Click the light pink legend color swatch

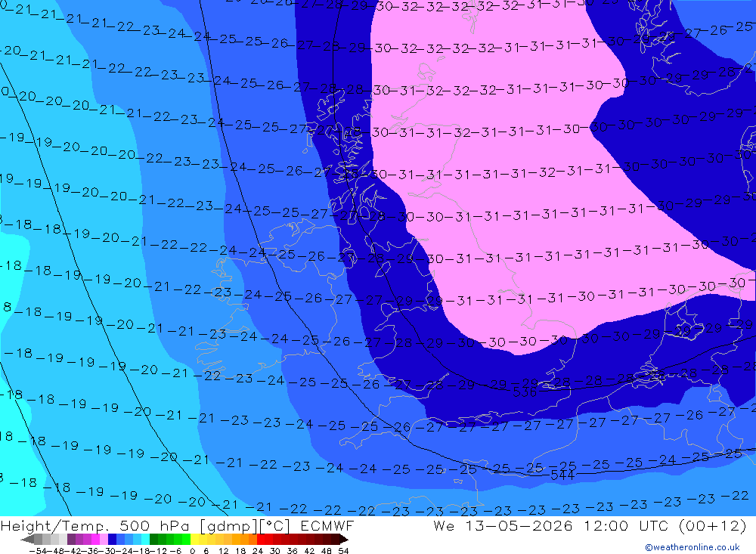pos(104,539)
